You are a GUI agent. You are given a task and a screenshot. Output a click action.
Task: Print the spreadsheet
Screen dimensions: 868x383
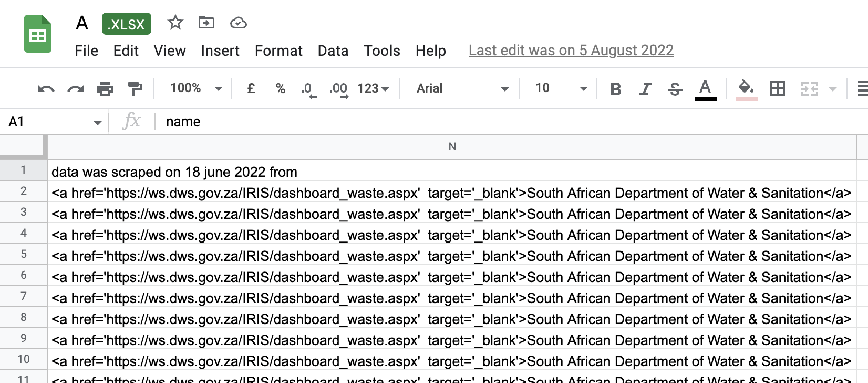(x=105, y=88)
